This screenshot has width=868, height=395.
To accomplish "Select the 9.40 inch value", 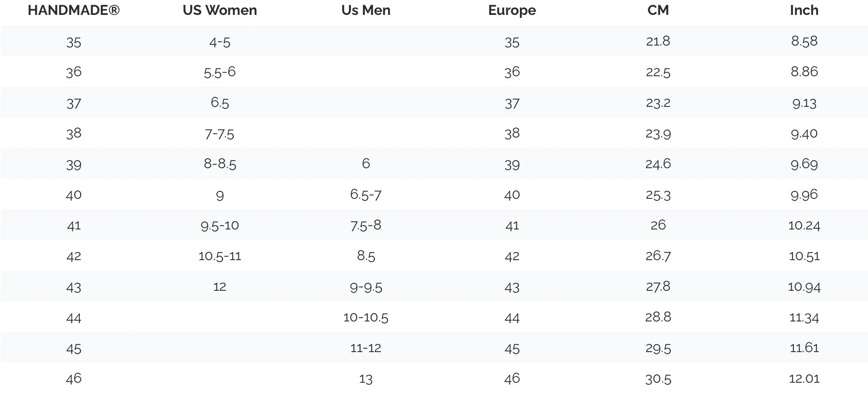I will 804,134.
